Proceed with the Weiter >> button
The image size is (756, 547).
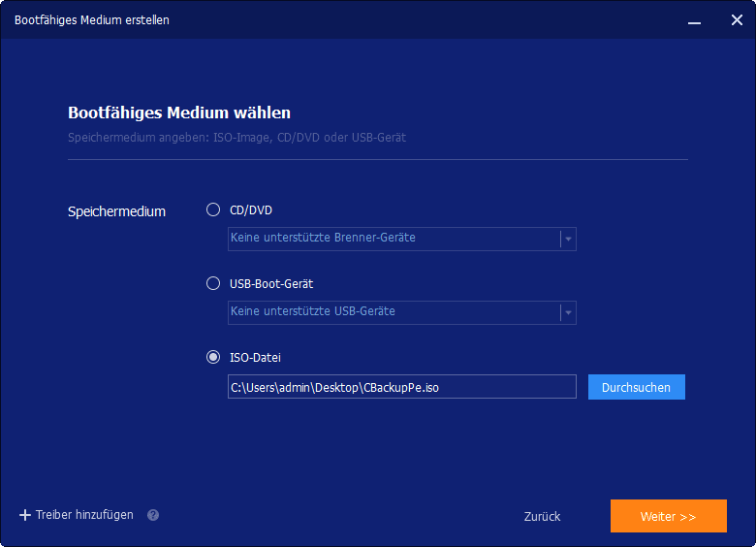668,517
